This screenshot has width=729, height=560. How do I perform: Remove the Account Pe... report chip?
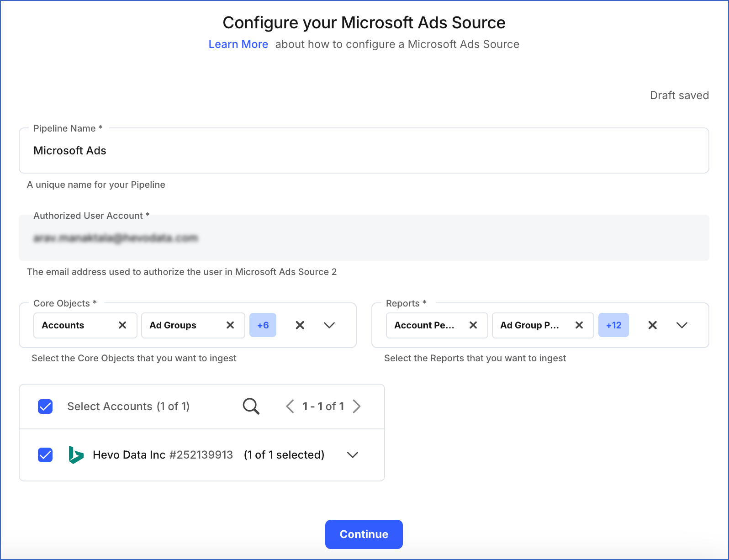pyautogui.click(x=473, y=325)
